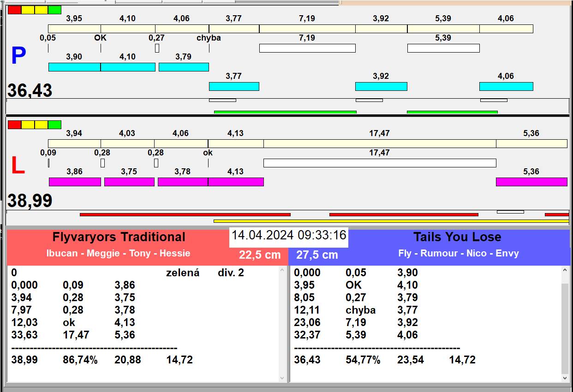Click the green start light in lane P
Viewport: 573px width, 392px height.
pos(54,10)
